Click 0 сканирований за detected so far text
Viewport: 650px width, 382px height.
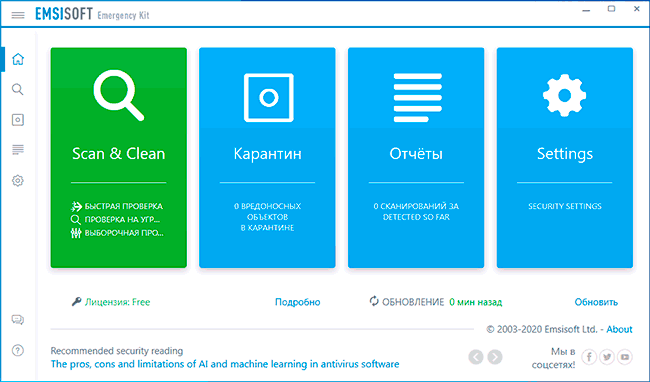[416, 212]
